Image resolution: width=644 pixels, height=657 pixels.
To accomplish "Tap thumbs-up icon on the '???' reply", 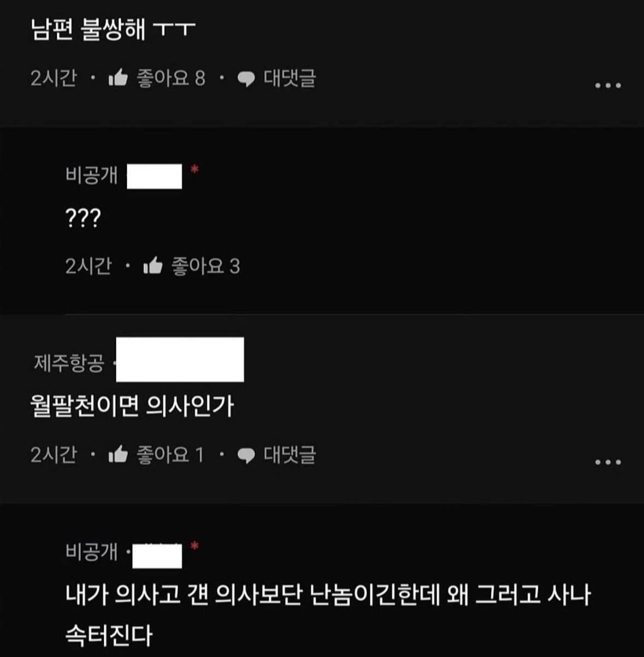I will 153,266.
